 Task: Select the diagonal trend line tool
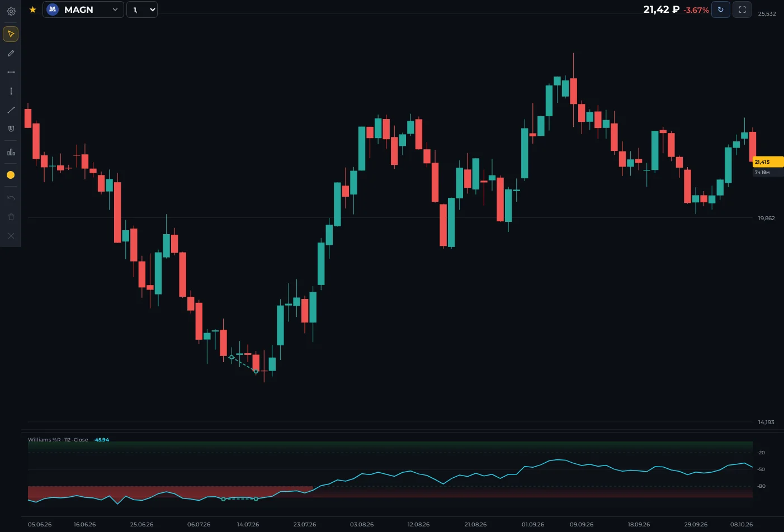click(x=11, y=110)
